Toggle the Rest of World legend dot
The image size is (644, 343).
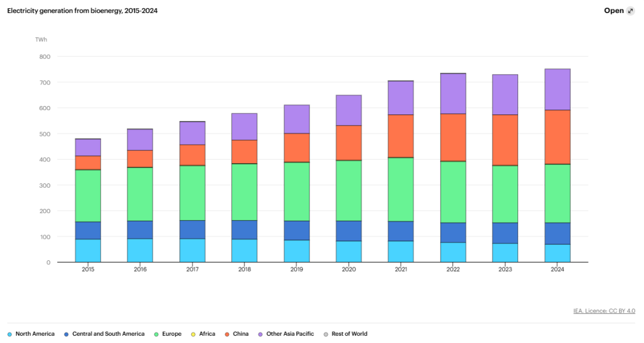[x=326, y=335]
